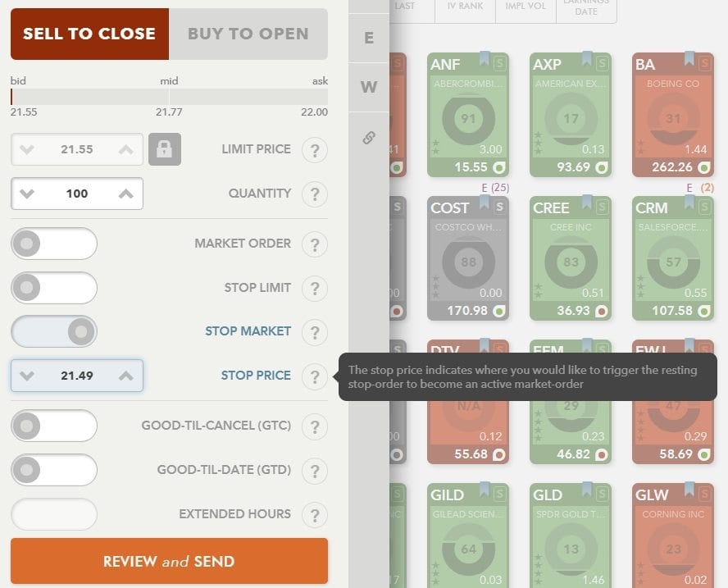Open help icon for Quantity
Viewport: 728px width, 588px height.
pyautogui.click(x=314, y=194)
